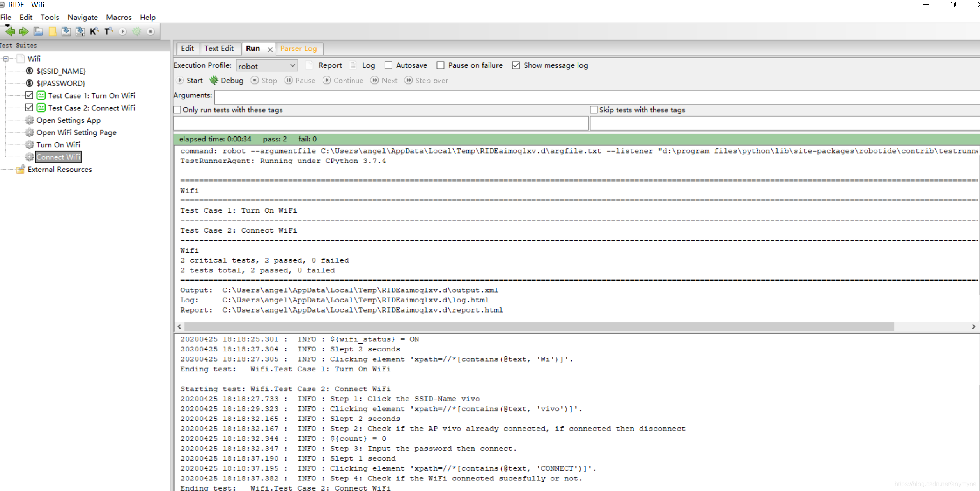The width and height of the screenshot is (980, 491).
Task: Click the Report button link
Action: click(330, 65)
